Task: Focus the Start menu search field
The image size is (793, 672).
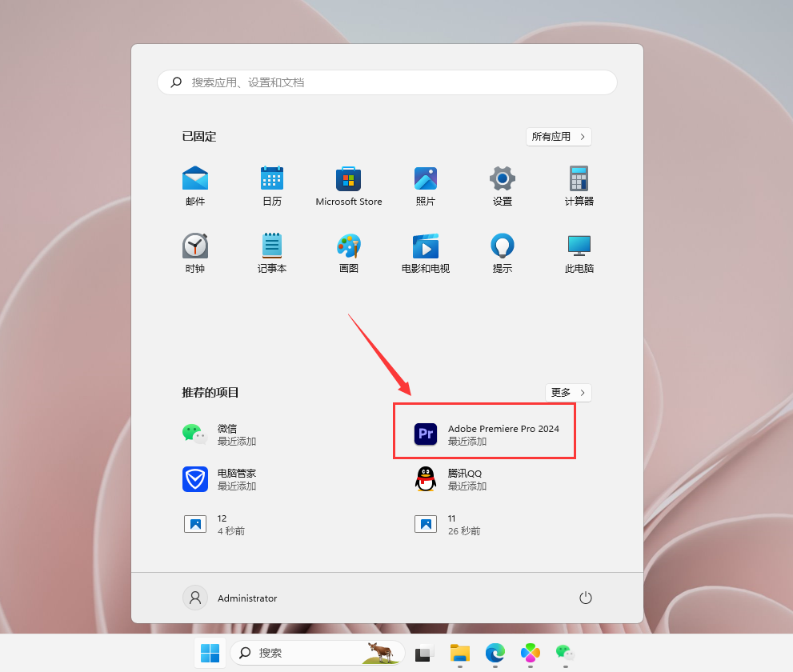Action: coord(386,82)
